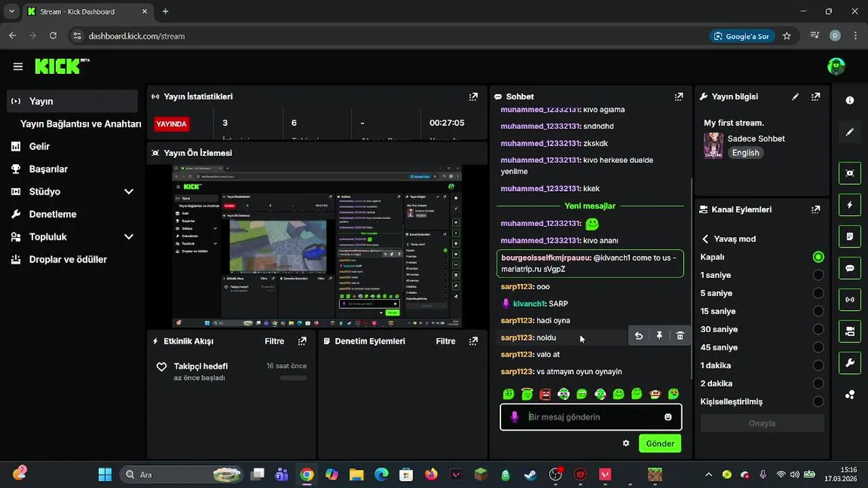
Task: Click the Takipçi hedefi progress bar
Action: (x=294, y=378)
